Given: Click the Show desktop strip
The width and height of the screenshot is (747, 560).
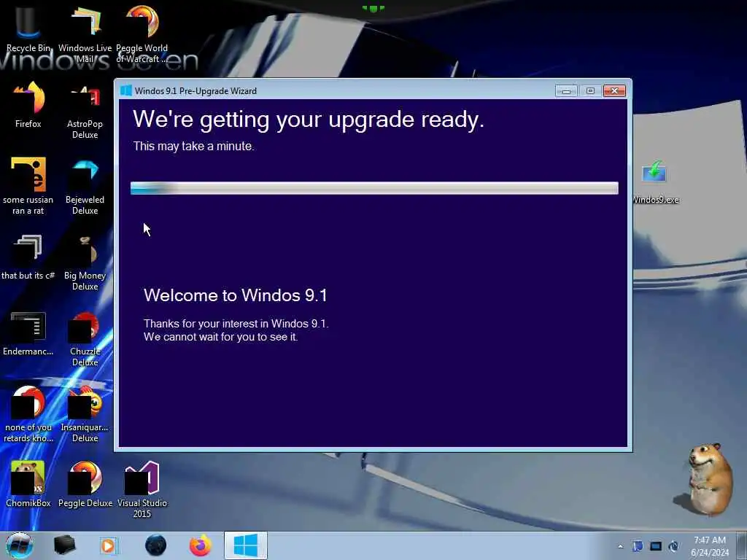Looking at the screenshot, I should tap(742, 545).
